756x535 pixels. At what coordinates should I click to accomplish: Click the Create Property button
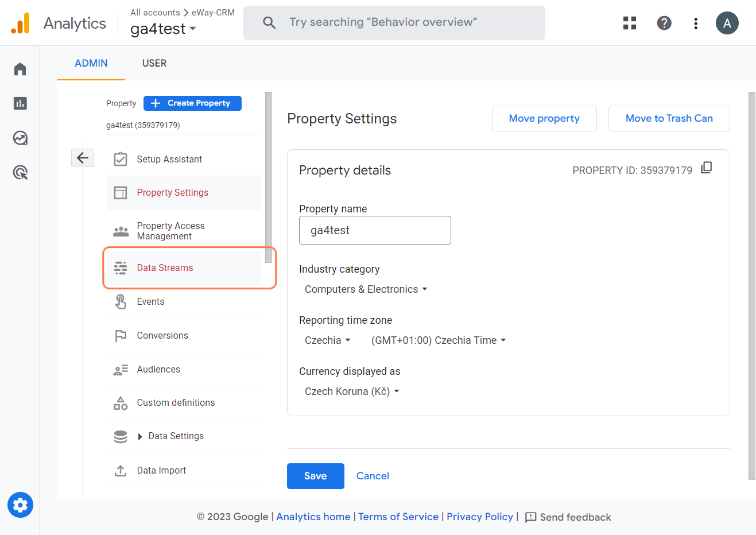tap(192, 103)
